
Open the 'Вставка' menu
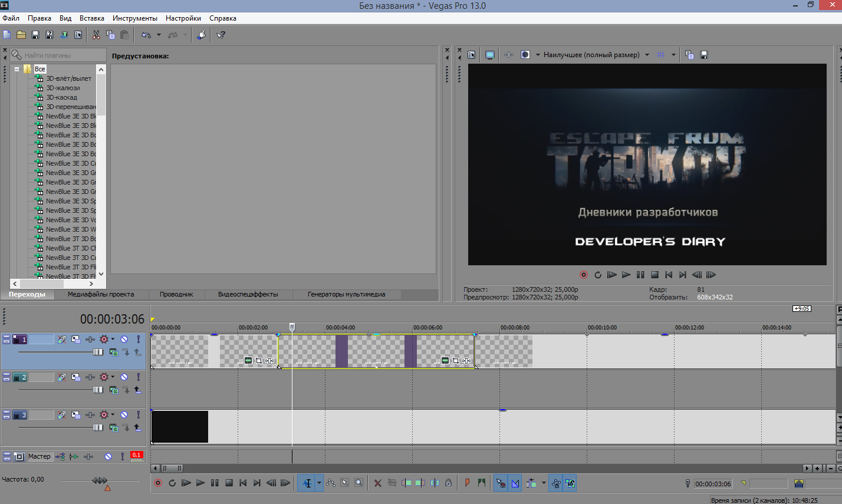(92, 18)
